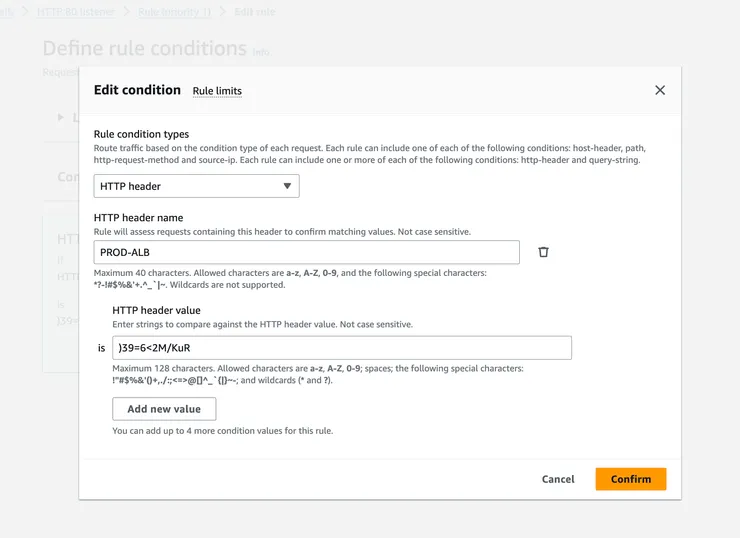
Task: Focus the HTTP header value field
Action: (341, 348)
